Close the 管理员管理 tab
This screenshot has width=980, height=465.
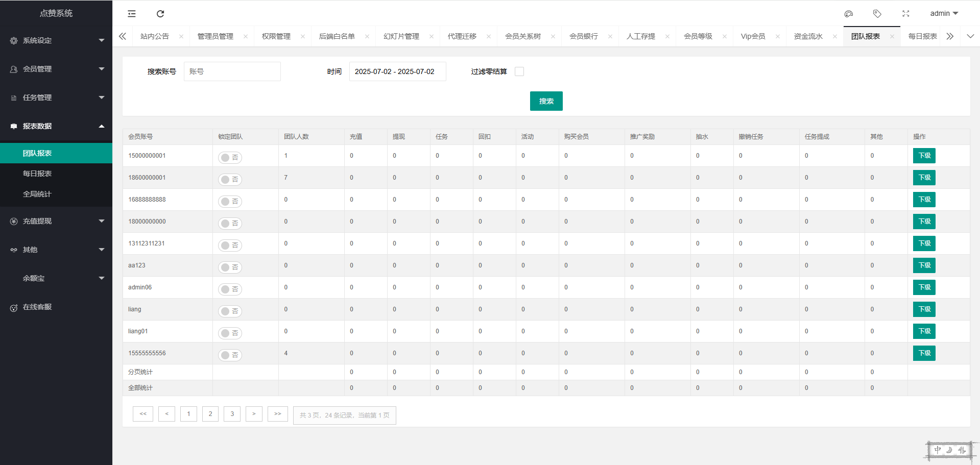[246, 37]
